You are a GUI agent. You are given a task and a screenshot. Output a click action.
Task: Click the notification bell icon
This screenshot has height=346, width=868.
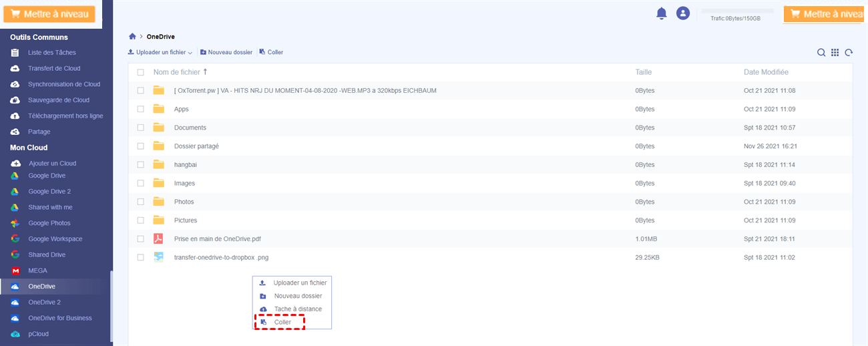662,13
